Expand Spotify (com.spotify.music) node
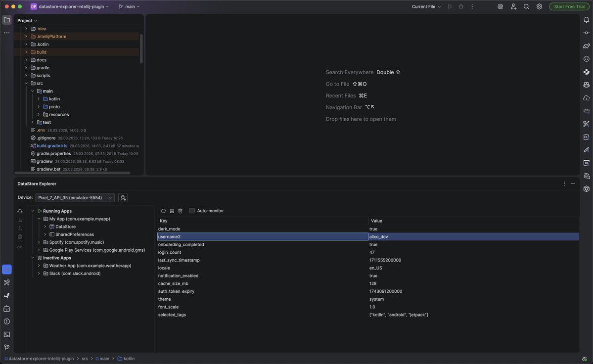The image size is (593, 364). pos(39,242)
